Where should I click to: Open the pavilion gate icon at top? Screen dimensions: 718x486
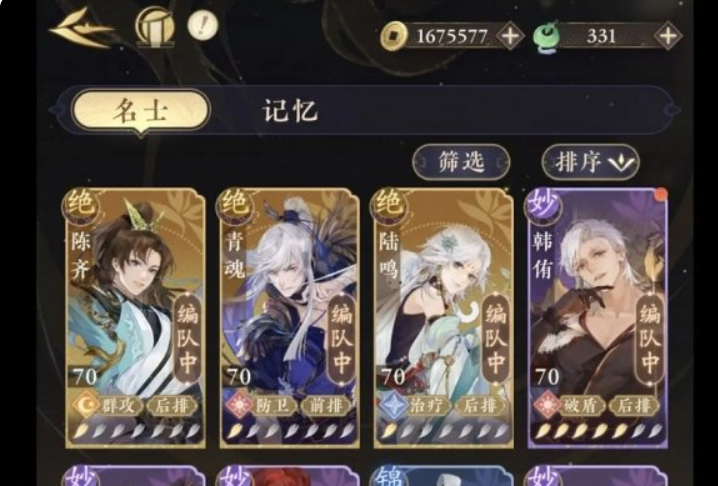pyautogui.click(x=155, y=26)
